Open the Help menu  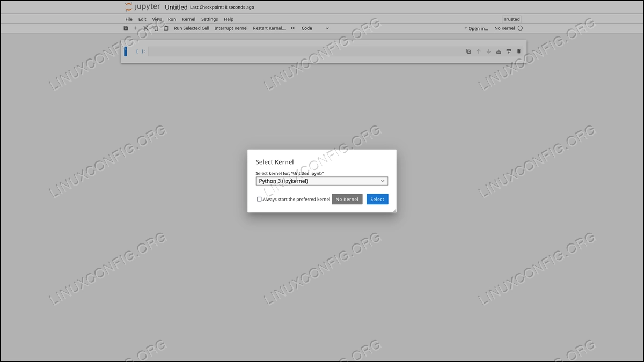coord(229,19)
